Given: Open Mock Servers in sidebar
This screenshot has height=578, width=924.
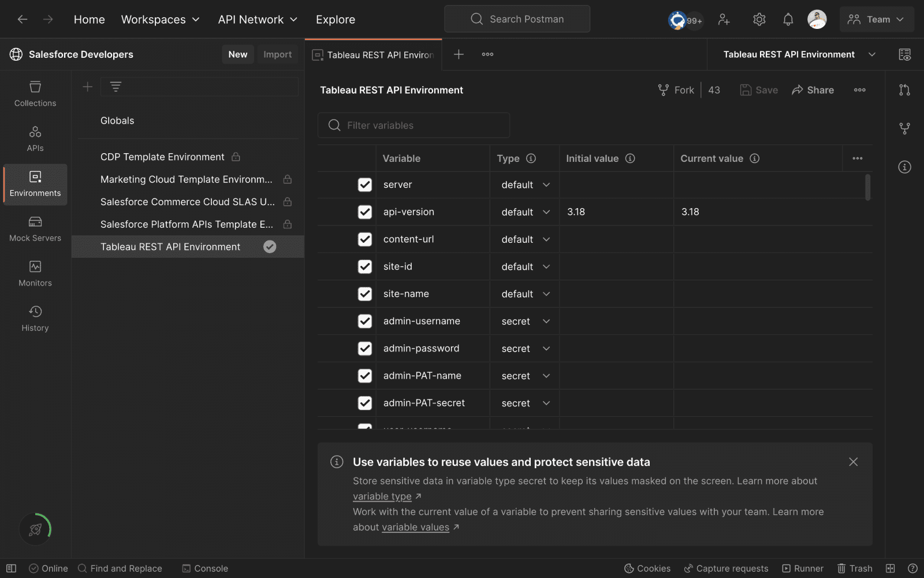Looking at the screenshot, I should [35, 229].
